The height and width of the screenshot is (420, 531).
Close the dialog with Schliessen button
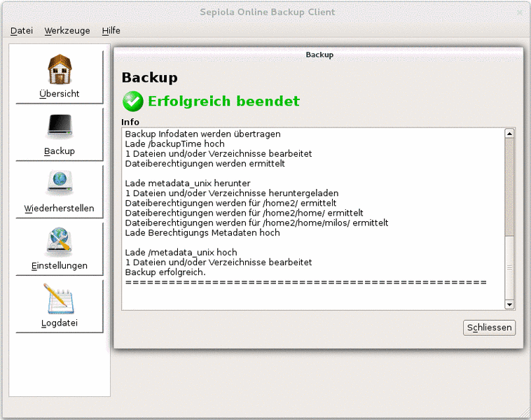click(x=489, y=328)
